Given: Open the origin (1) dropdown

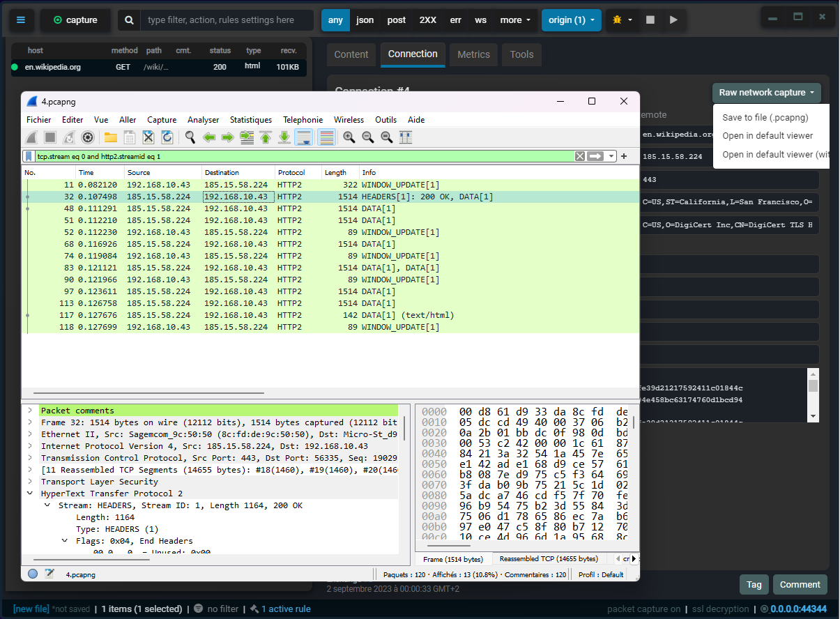Looking at the screenshot, I should (572, 20).
